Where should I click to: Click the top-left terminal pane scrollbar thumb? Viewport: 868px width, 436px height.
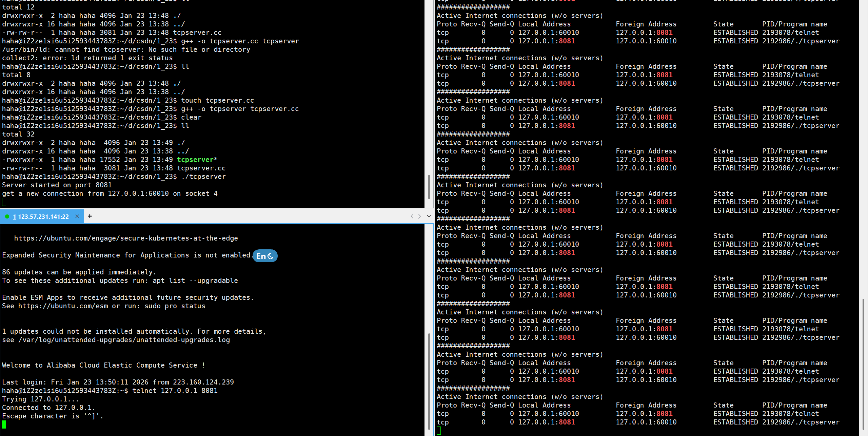pyautogui.click(x=429, y=186)
